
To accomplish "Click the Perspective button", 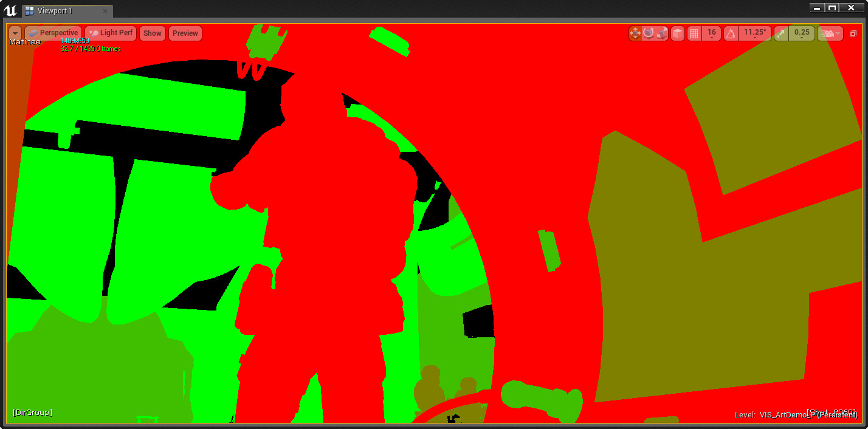I will (x=57, y=33).
